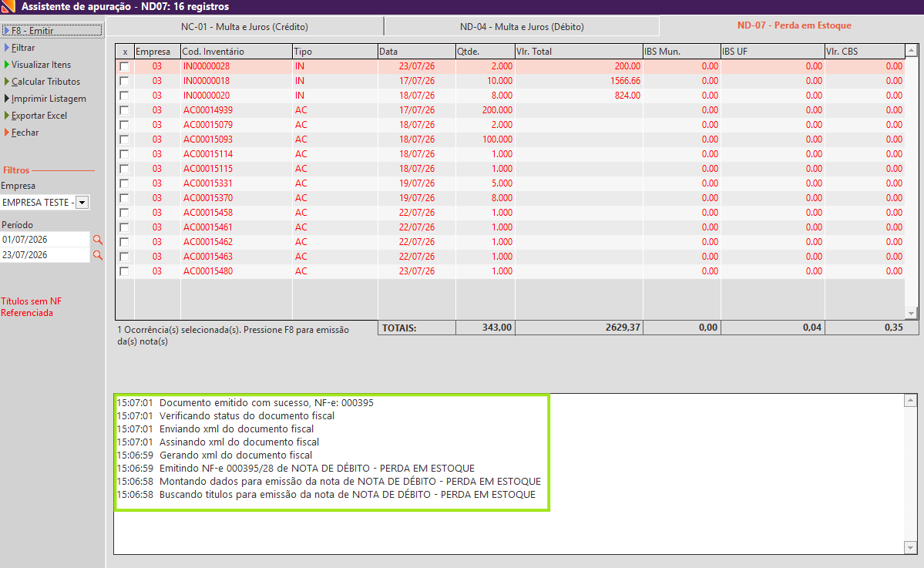Viewport: 924px width, 568px height.
Task: Open the Empresa dropdown arrow
Action: pyautogui.click(x=82, y=203)
